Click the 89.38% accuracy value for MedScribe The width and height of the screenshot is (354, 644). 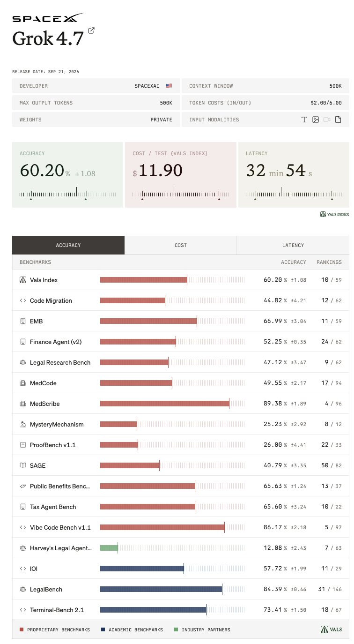[x=275, y=404]
